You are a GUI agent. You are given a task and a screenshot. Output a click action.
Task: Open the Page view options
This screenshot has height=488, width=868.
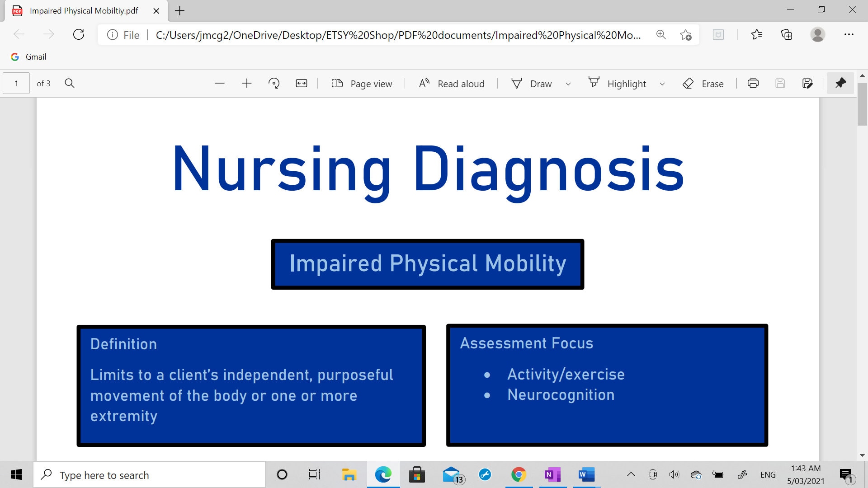[362, 83]
